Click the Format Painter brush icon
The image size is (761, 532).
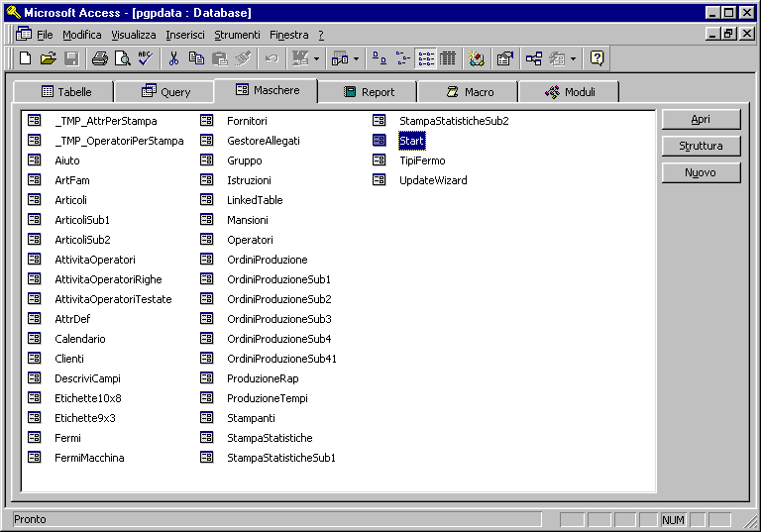click(x=243, y=58)
